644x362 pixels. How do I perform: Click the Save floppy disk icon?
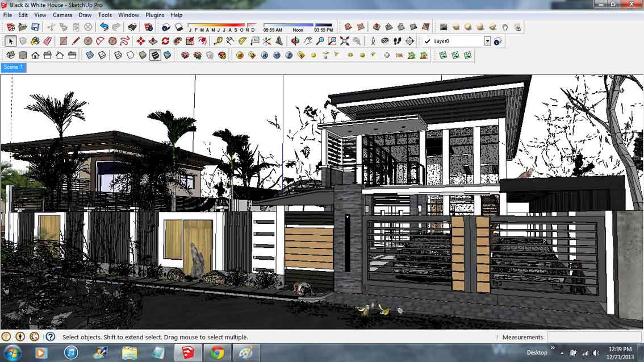(x=35, y=27)
